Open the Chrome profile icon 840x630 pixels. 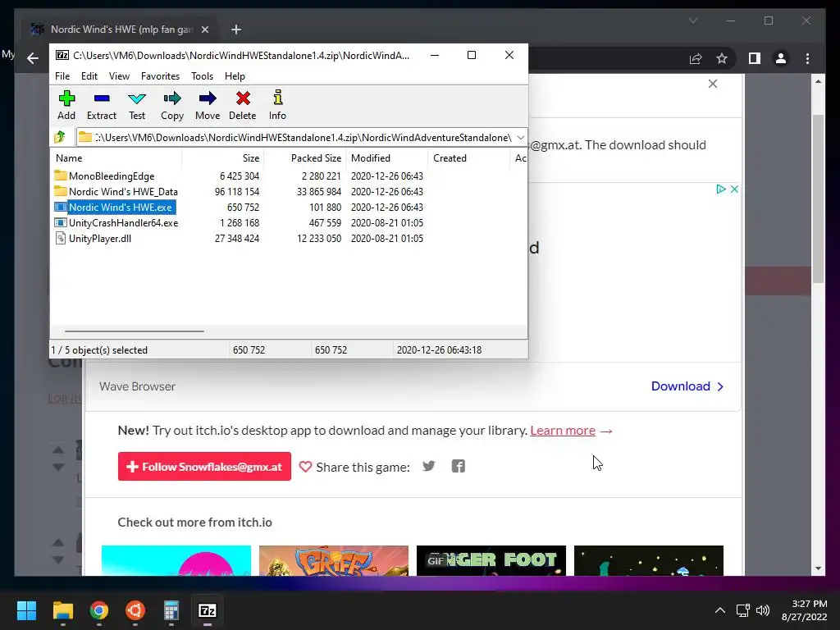point(781,58)
